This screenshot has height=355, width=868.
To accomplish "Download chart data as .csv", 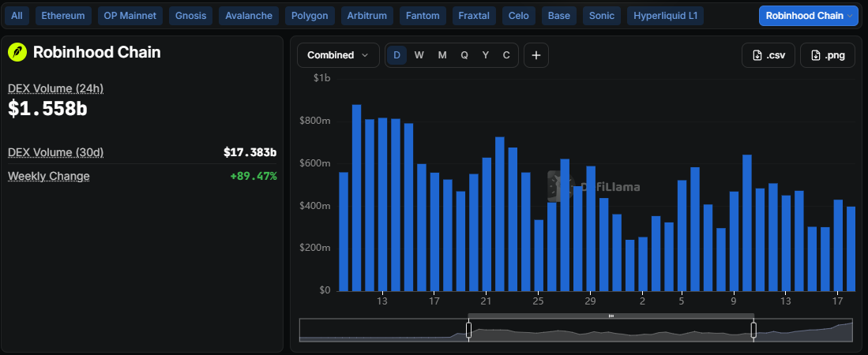I will pyautogui.click(x=768, y=55).
